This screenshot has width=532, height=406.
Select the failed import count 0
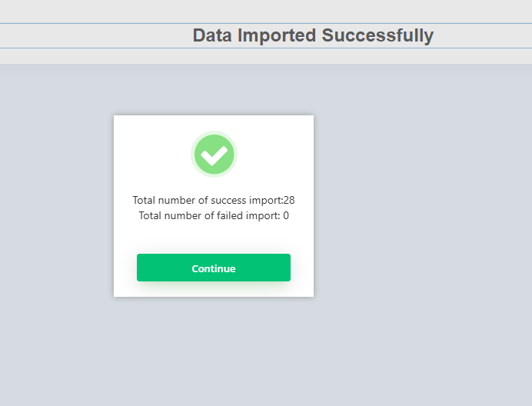[286, 215]
